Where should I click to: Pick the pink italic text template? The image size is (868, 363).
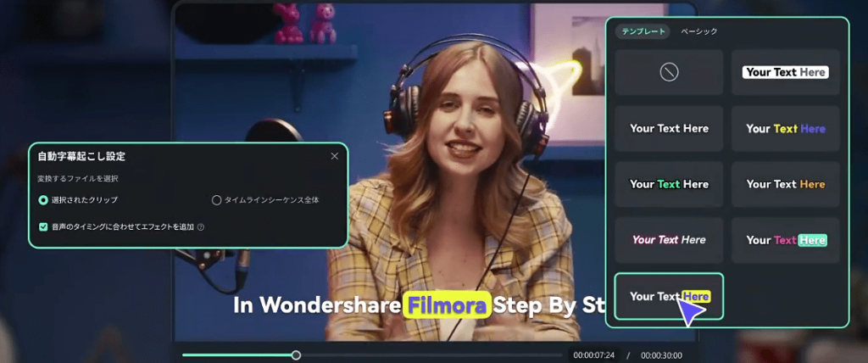coord(670,240)
